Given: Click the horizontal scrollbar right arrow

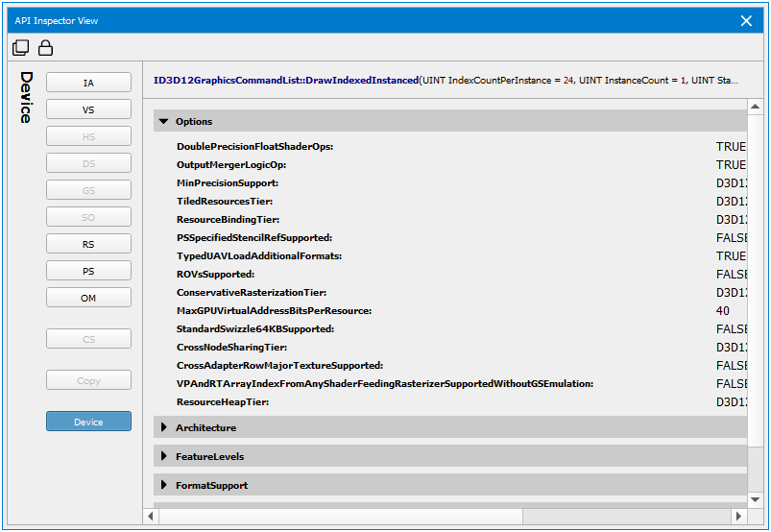Looking at the screenshot, I should point(739,516).
